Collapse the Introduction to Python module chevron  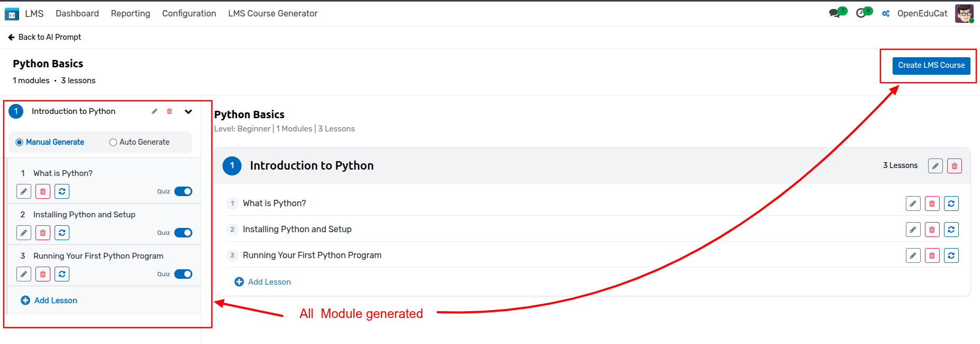(189, 111)
